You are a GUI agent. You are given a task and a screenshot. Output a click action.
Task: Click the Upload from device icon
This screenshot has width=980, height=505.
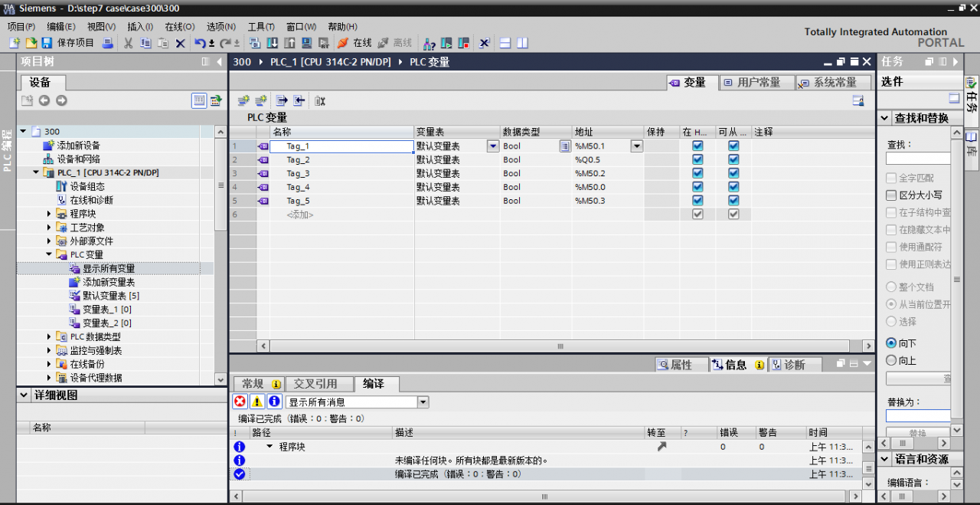pos(290,43)
